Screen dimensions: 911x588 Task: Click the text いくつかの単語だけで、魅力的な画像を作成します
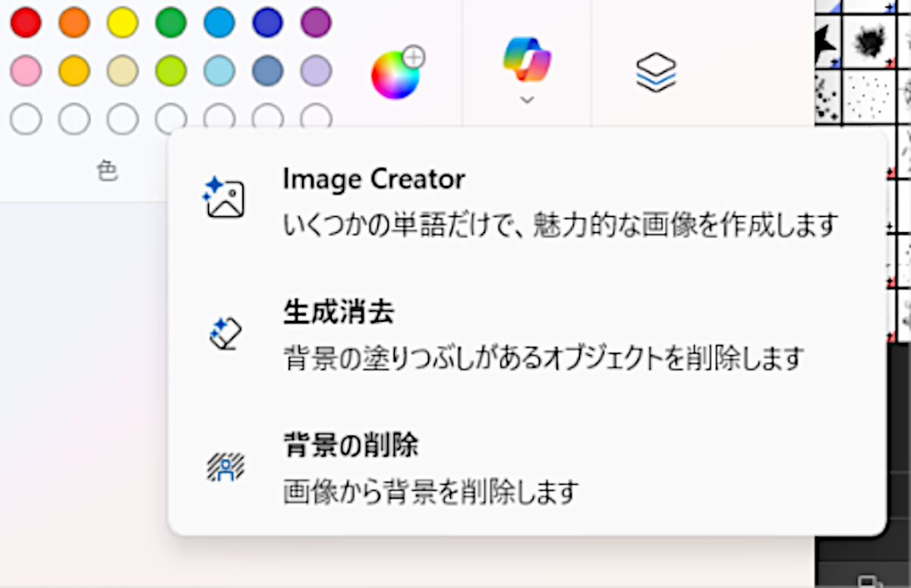tap(561, 225)
